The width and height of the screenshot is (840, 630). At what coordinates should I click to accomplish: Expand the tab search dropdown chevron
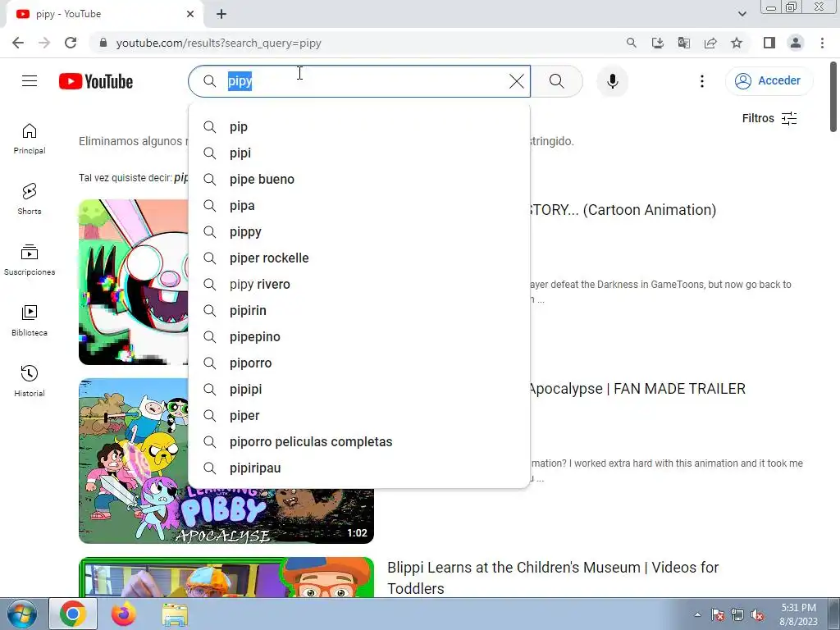[x=742, y=14]
